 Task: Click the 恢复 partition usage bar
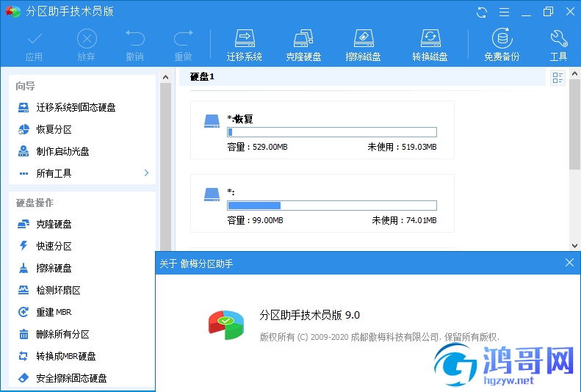331,132
